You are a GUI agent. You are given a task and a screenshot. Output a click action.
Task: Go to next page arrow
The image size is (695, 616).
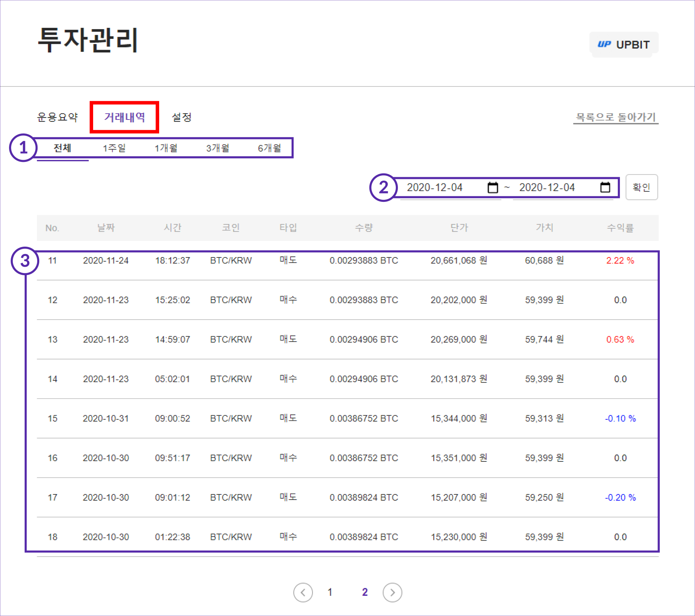tap(392, 592)
